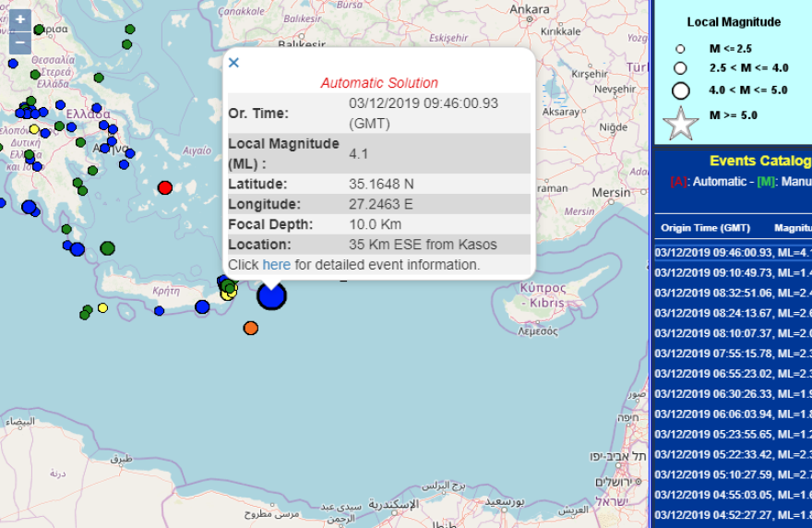This screenshot has height=528, width=812.
Task: Select the orange earthquake marker southeast of Crete
Action: coord(251,328)
